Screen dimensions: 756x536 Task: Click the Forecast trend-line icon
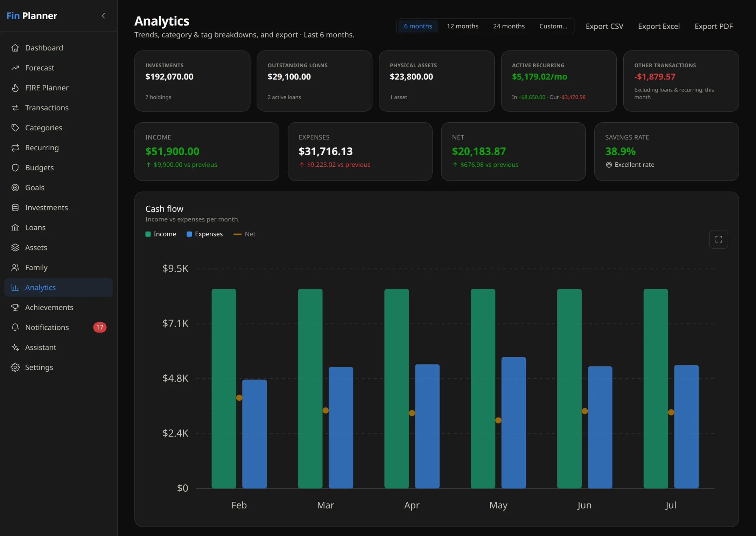[15, 68]
